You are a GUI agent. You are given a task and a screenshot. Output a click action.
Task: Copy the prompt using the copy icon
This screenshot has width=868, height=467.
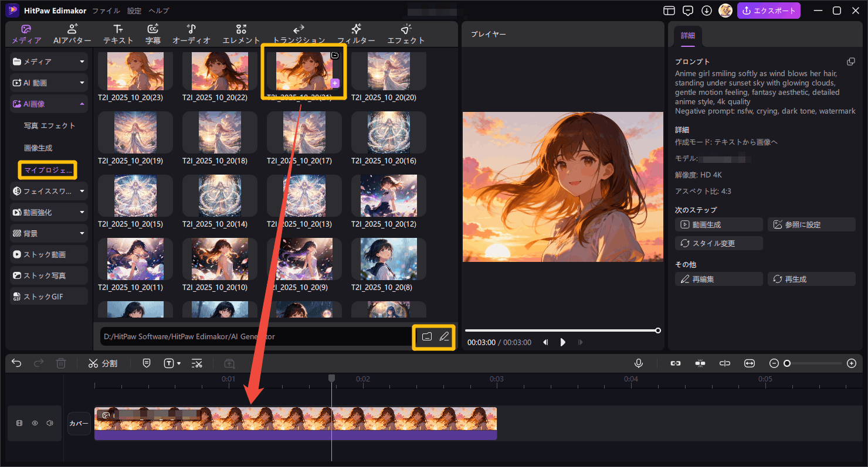(850, 62)
